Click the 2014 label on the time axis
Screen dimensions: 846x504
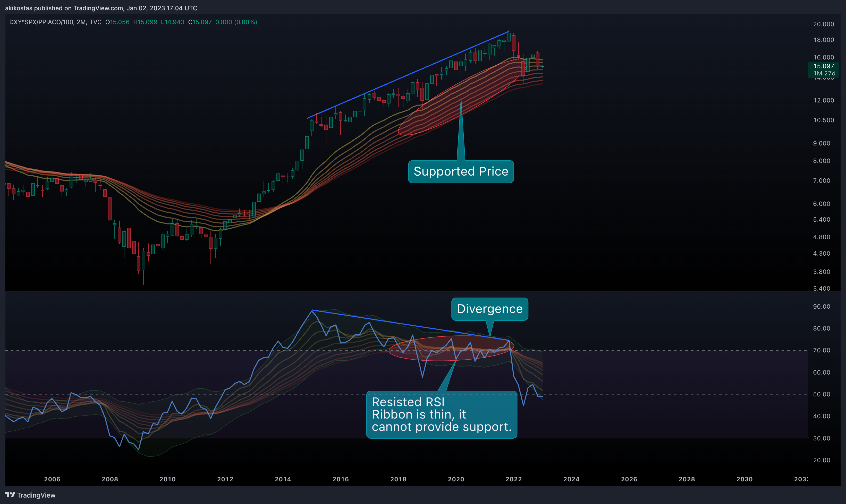[x=283, y=479]
